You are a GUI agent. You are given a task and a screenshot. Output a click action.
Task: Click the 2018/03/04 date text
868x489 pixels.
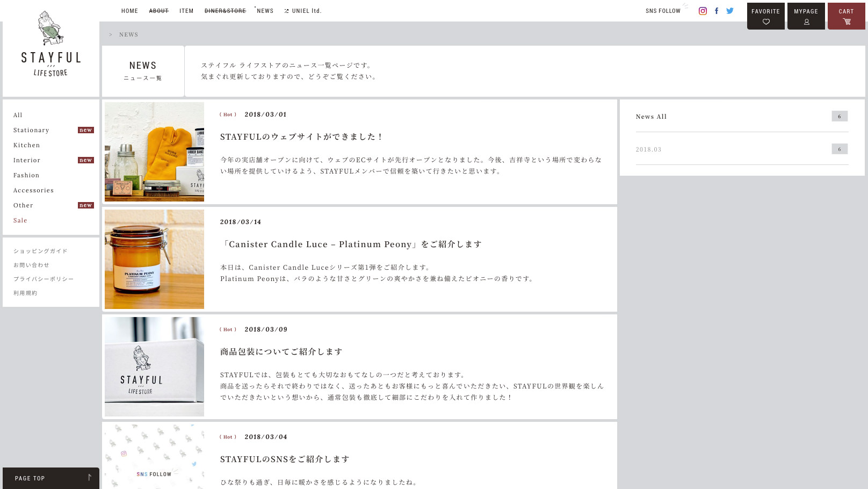click(x=266, y=437)
